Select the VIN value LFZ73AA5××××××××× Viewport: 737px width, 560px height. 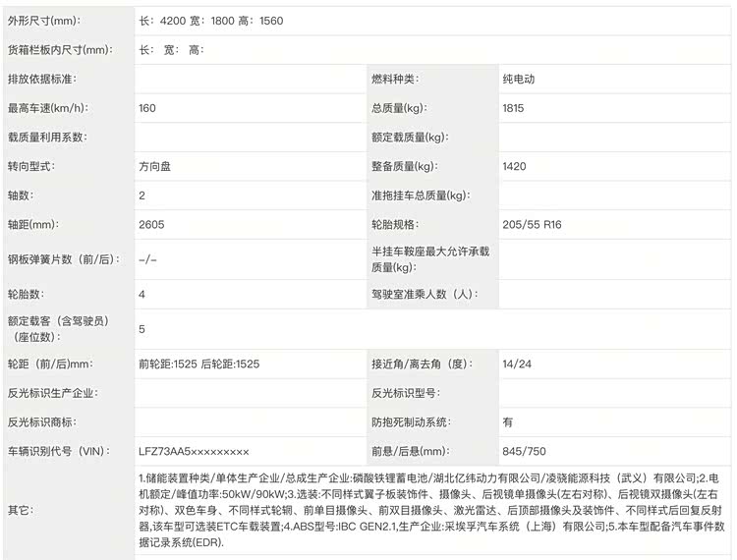pyautogui.click(x=194, y=451)
